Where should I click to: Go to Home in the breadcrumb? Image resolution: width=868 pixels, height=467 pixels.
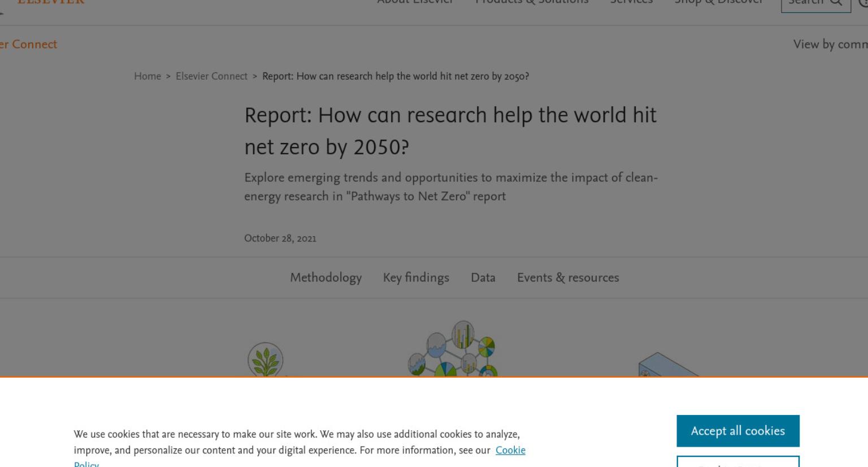pyautogui.click(x=147, y=76)
